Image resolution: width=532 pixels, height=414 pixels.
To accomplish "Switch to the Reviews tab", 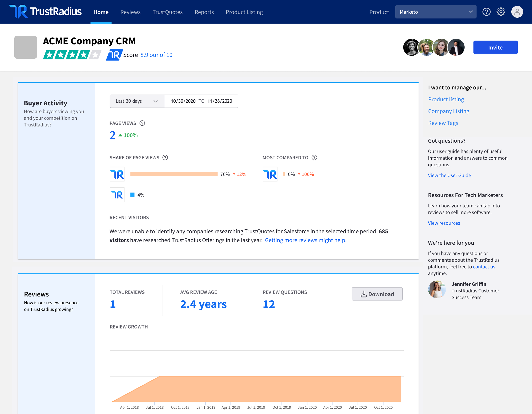I will coord(130,12).
